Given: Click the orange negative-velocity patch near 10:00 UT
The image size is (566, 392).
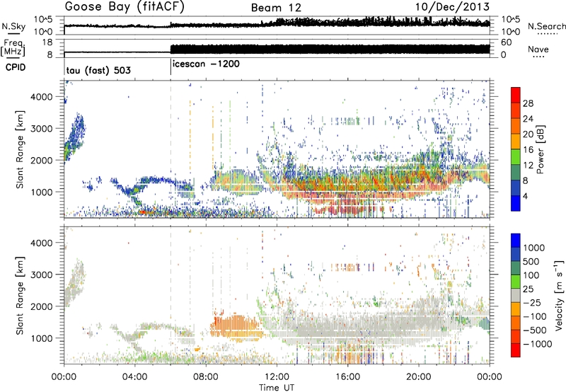Looking at the screenshot, I should tap(236, 327).
